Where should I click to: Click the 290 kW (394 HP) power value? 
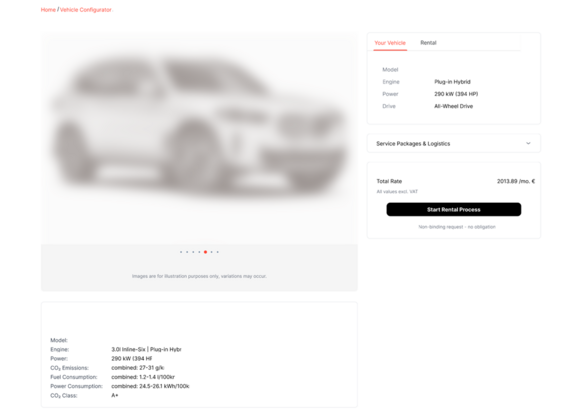tap(456, 94)
